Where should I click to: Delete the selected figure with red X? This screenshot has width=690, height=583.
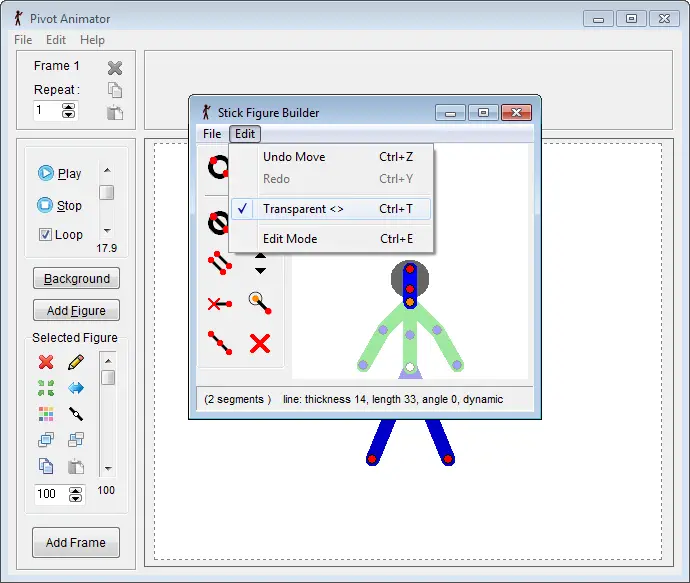click(46, 362)
